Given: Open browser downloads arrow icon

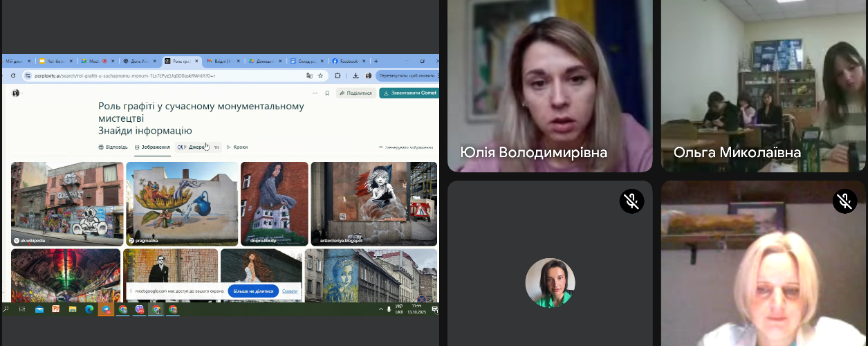Looking at the screenshot, I should pyautogui.click(x=355, y=75).
